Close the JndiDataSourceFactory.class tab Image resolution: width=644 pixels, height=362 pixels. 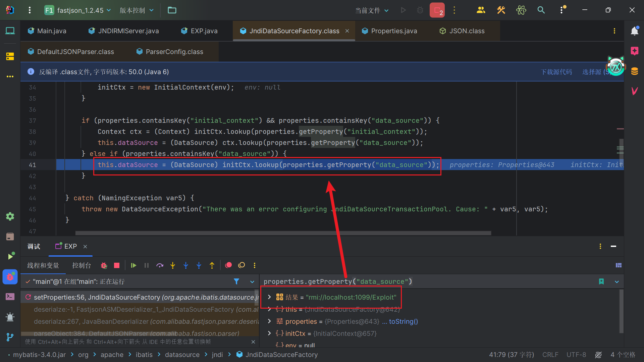coord(347,31)
